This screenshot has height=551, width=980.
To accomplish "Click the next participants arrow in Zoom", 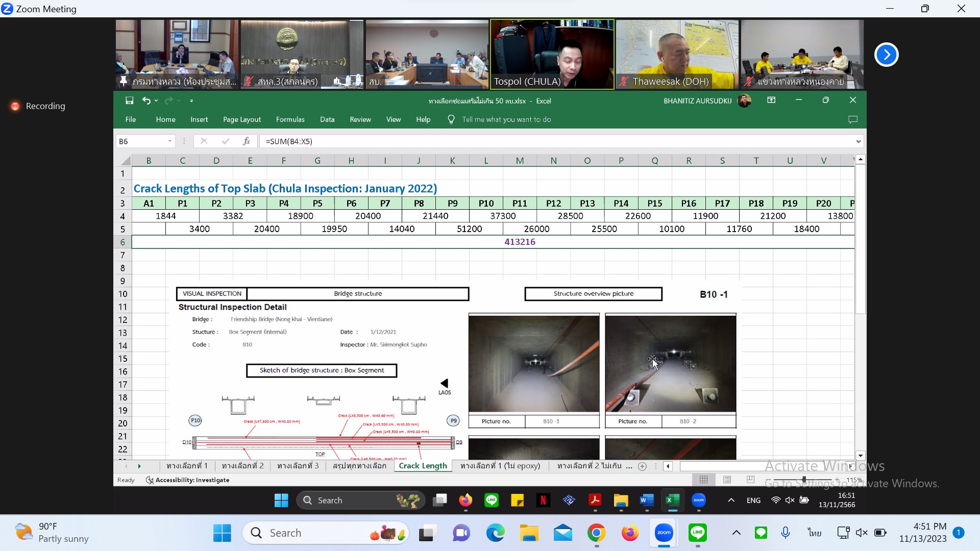I will tap(886, 55).
